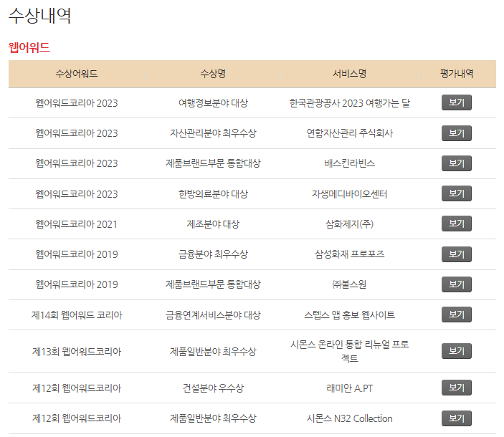Screen dimensions: 504x437
Task: Select the 웹어워드 section heading
Action: click(29, 47)
